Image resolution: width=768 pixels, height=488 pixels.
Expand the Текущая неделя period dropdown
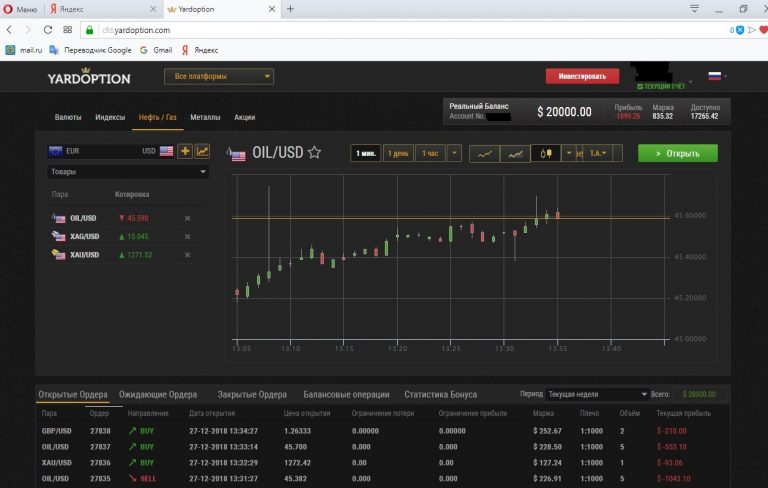597,394
